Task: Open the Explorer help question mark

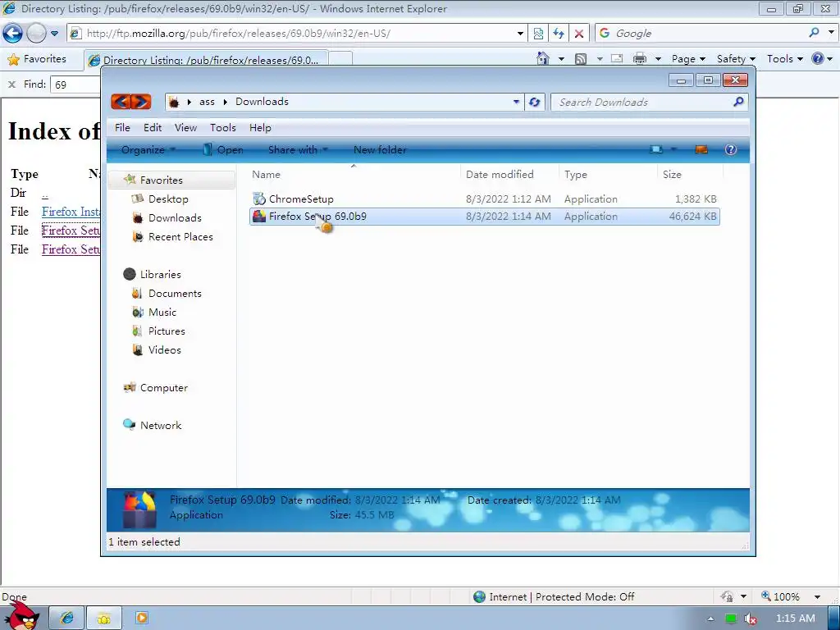Action: pos(731,149)
